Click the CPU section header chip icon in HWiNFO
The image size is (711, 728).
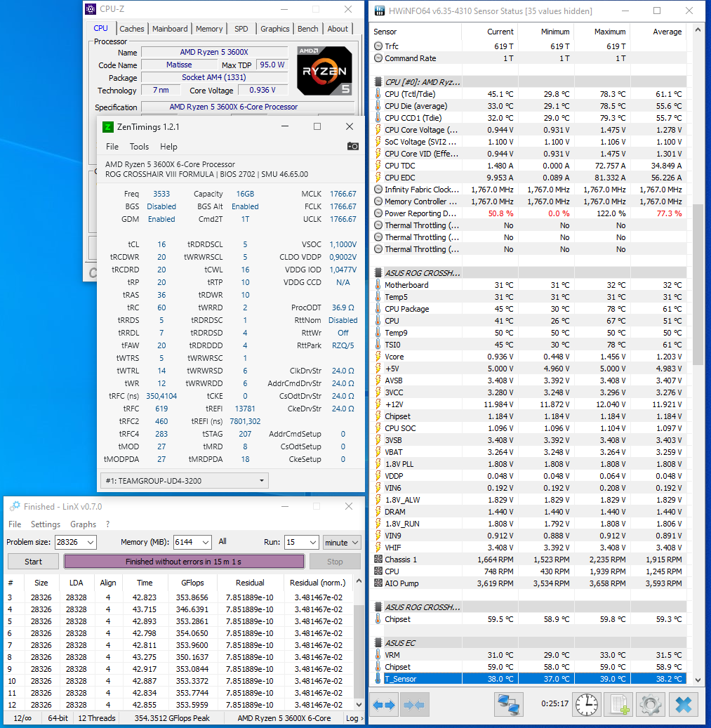[378, 81]
